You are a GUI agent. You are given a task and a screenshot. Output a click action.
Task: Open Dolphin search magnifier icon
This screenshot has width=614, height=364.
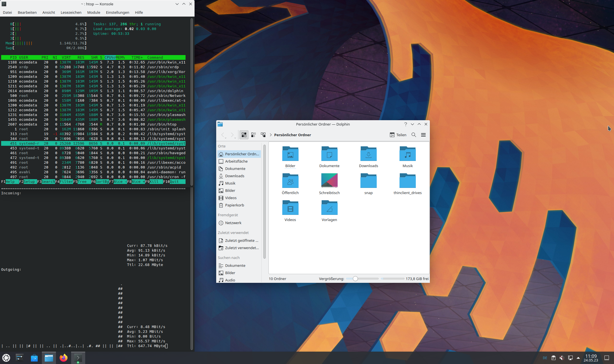tap(414, 135)
